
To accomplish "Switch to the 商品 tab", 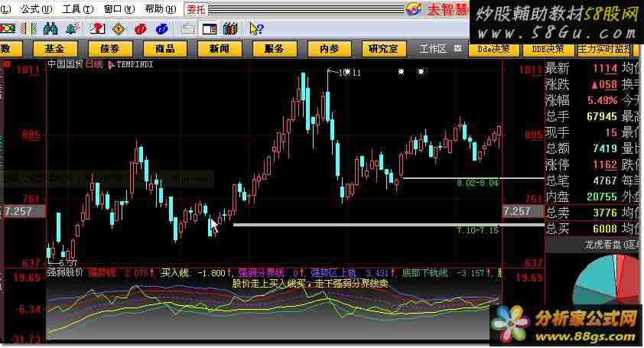I will coord(164,49).
